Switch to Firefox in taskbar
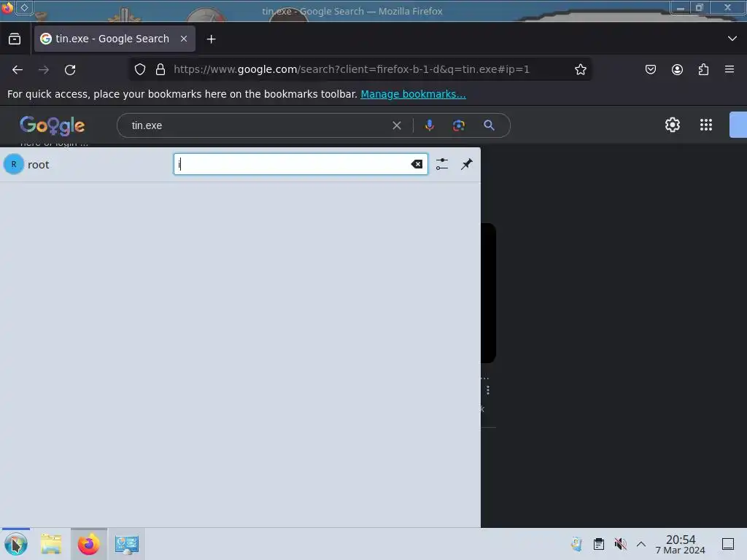 pos(88,544)
